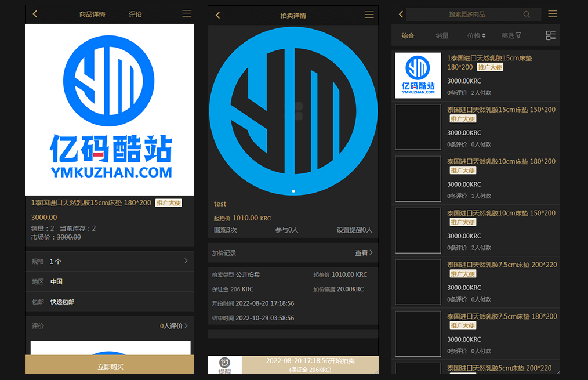Open 15cm床垫 180*200 product thumbnail with logo

tap(418, 75)
